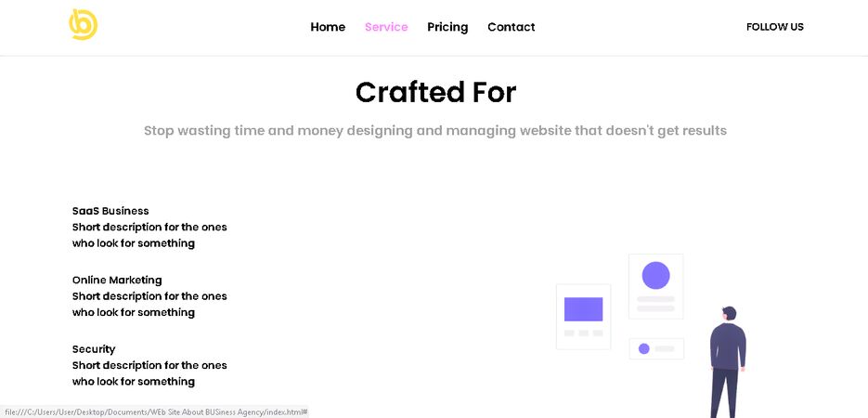The image size is (868, 418).
Task: Click the Crafted For heading
Action: [x=435, y=93]
